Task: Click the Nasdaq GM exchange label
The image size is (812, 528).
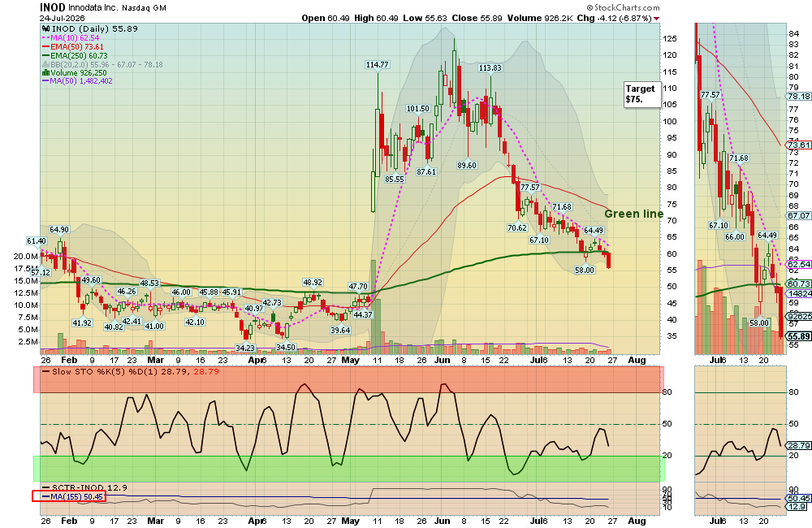Action: [x=144, y=8]
